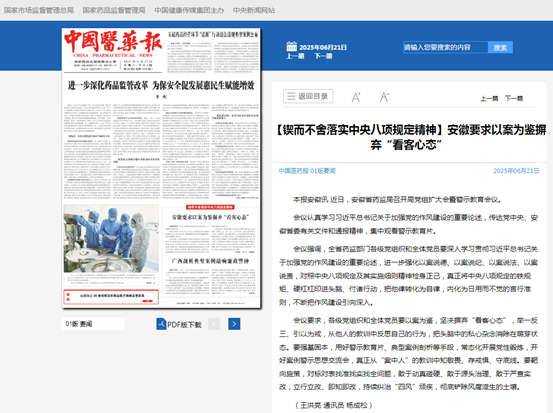Click paragraph starting 会议强调
The image size is (553, 413).
408,276
